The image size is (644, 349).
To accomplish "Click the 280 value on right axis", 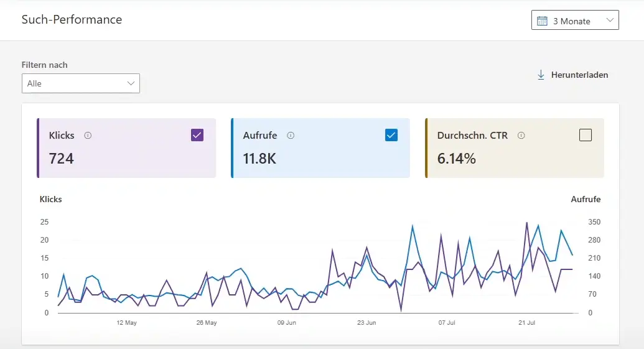I will point(594,240).
